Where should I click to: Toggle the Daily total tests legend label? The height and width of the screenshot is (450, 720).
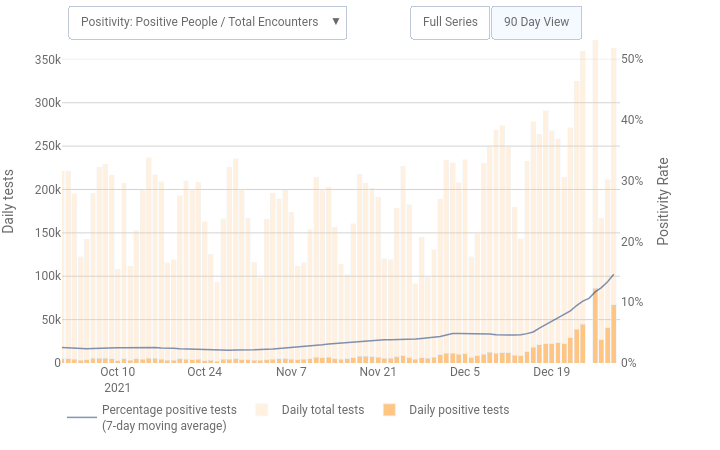[322, 410]
